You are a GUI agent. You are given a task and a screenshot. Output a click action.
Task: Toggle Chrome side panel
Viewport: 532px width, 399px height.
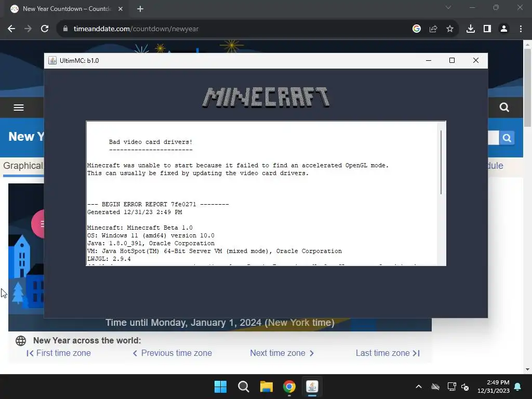pos(487,29)
